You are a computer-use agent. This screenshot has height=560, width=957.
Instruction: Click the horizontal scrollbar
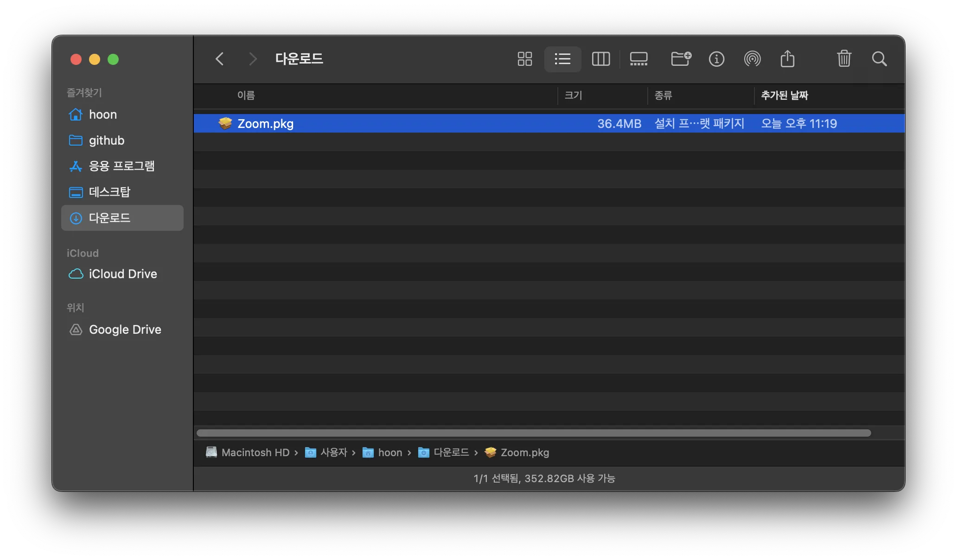tap(534, 433)
